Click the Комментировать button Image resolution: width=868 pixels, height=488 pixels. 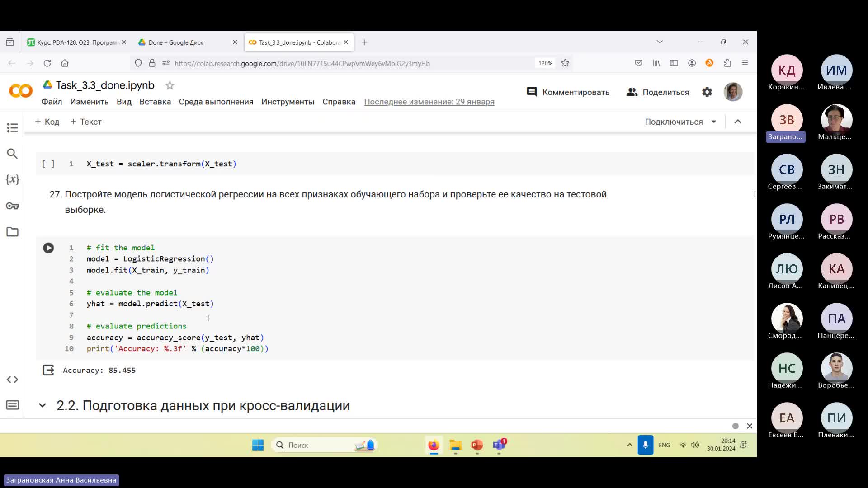[x=568, y=92]
